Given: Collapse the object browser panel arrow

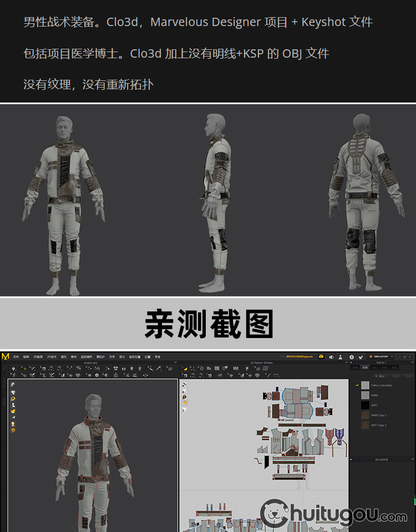Looking at the screenshot, I should tap(351, 362).
